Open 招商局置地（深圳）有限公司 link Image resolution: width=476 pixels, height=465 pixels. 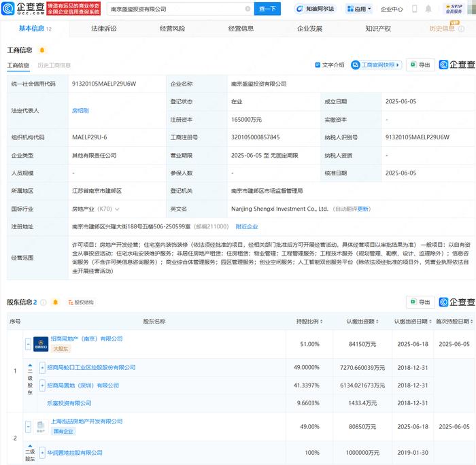coord(83,385)
